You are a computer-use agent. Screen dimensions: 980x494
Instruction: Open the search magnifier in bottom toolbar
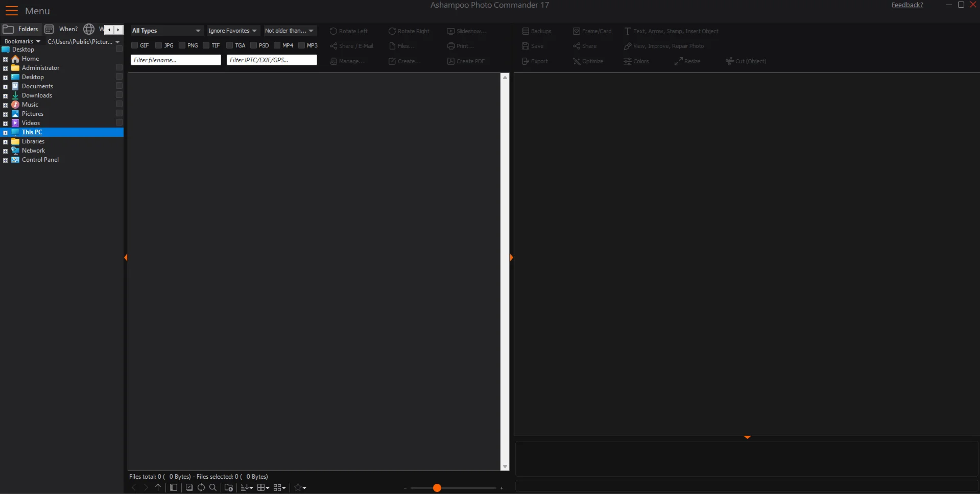pyautogui.click(x=213, y=487)
